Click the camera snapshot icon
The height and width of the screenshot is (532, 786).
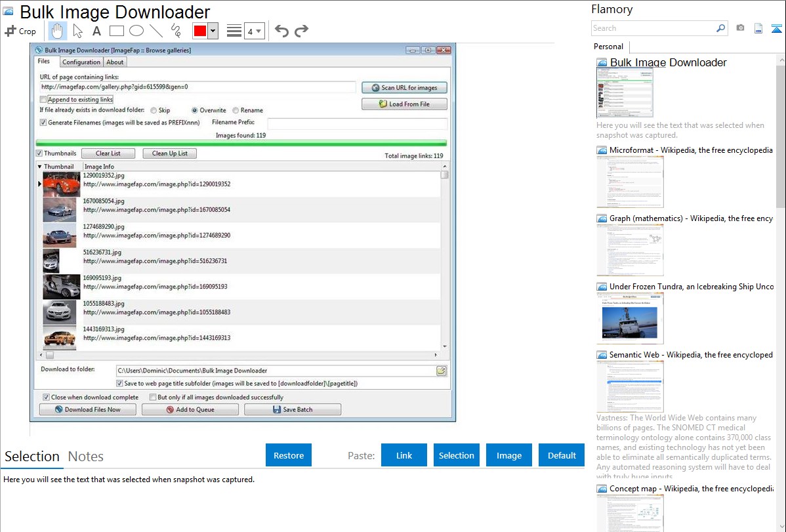740,28
